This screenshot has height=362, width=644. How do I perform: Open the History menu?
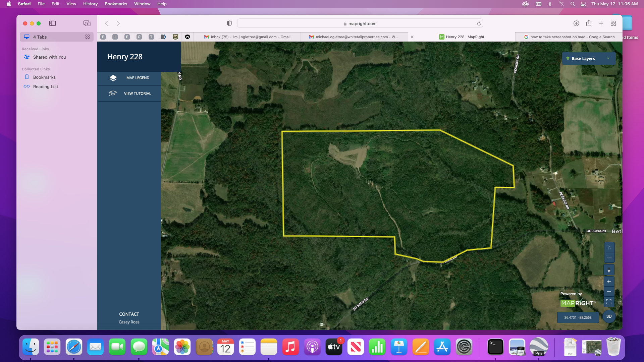point(90,4)
